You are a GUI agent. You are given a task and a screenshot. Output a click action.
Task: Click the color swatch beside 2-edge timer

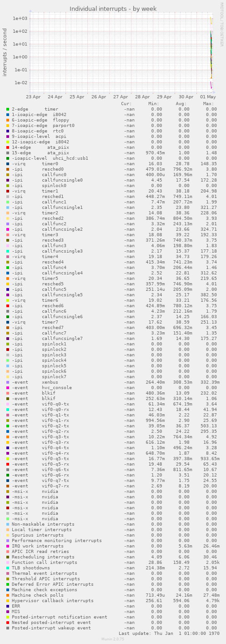click(x=8, y=109)
